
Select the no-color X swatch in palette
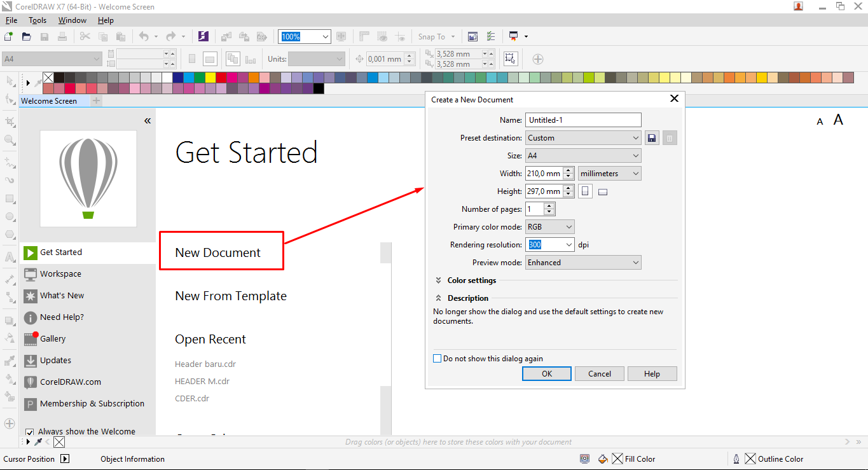(x=48, y=78)
